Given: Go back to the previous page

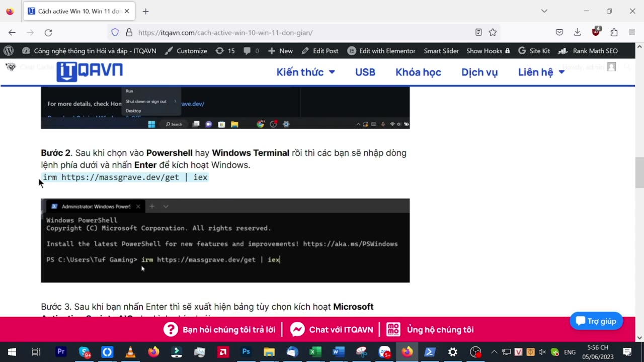Looking at the screenshot, I should [x=12, y=32].
